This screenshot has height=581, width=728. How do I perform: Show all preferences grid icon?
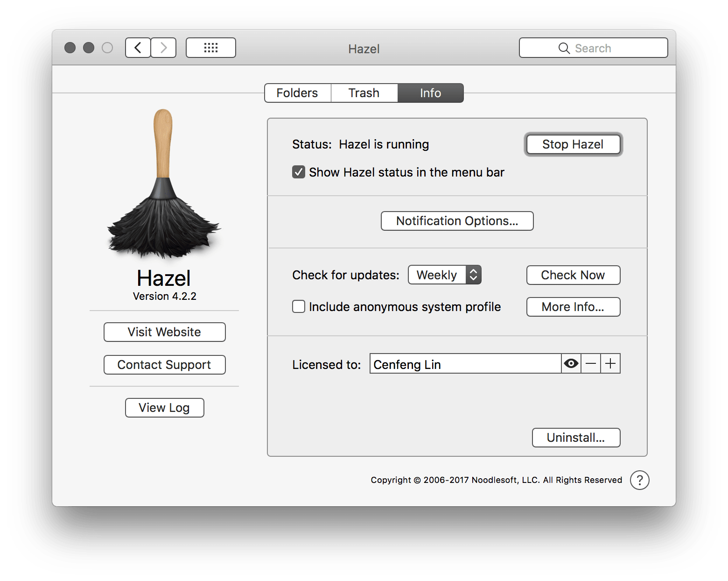(211, 48)
